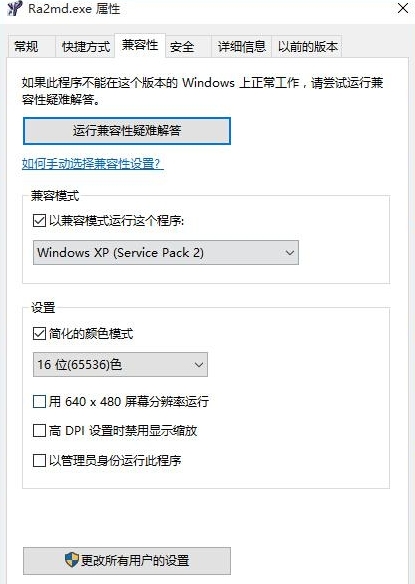
Task: Expand the 16 位(65536)色 color dropdown
Action: (120, 364)
